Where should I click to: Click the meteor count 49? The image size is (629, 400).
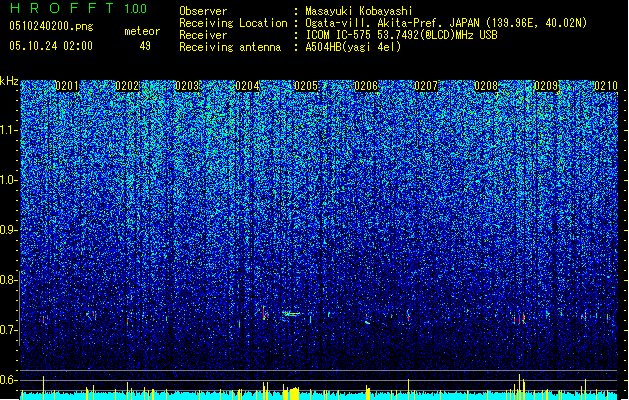point(145,46)
